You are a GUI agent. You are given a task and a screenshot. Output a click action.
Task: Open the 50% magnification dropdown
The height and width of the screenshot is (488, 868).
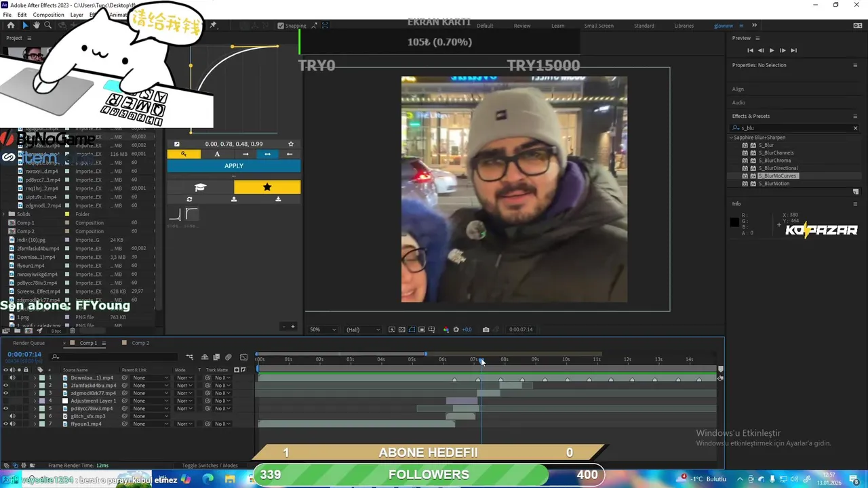click(323, 329)
